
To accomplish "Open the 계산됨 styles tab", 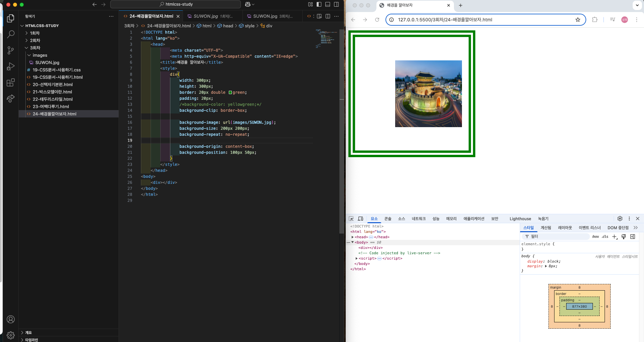I will tap(546, 228).
